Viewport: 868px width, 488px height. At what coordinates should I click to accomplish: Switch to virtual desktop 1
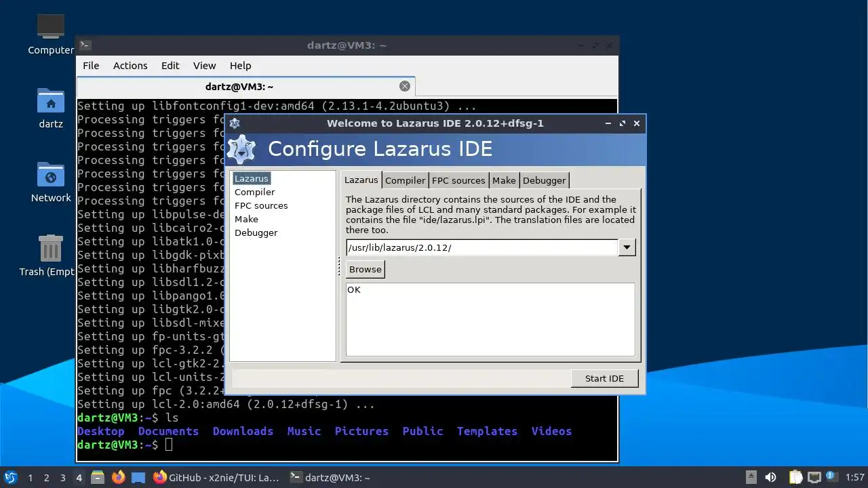pyautogui.click(x=30, y=478)
